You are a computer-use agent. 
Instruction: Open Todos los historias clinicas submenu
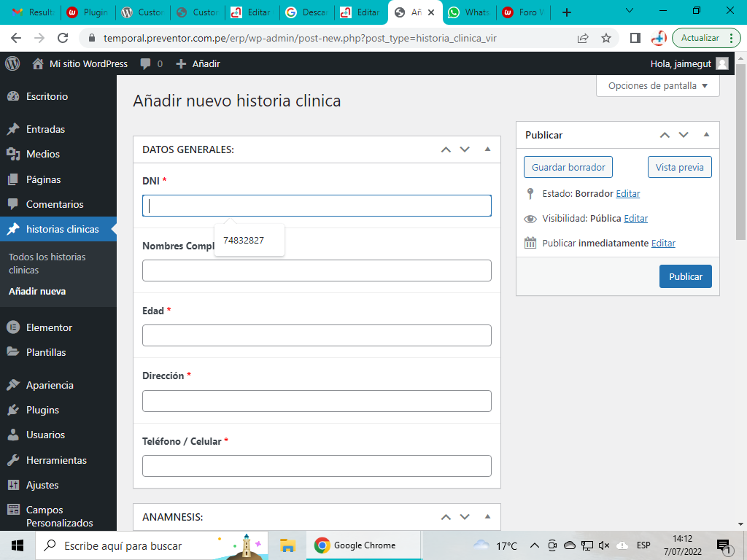tap(47, 263)
